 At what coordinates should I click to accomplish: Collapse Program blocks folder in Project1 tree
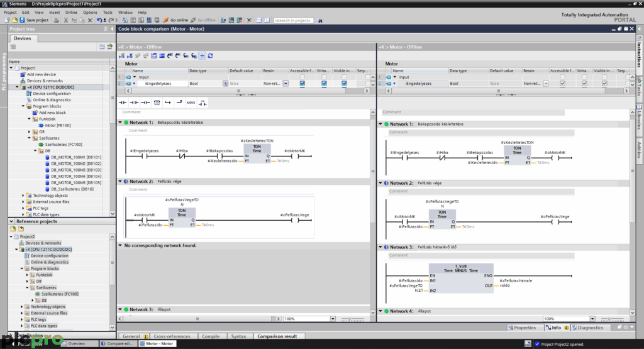[x=23, y=106]
